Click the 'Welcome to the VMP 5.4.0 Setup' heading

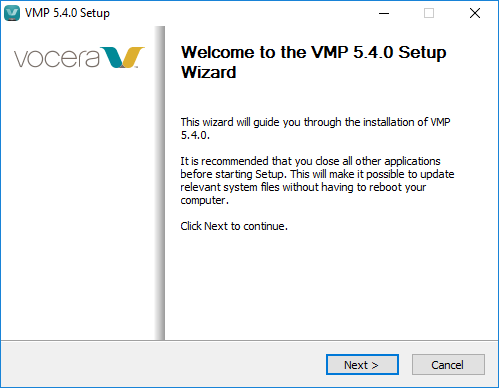click(x=313, y=52)
